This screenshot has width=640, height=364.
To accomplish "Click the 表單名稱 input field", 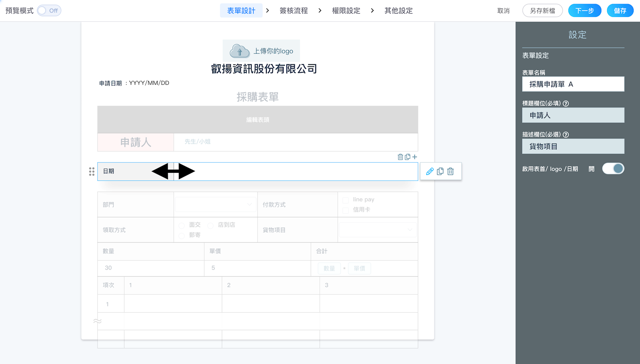I will coord(573,84).
